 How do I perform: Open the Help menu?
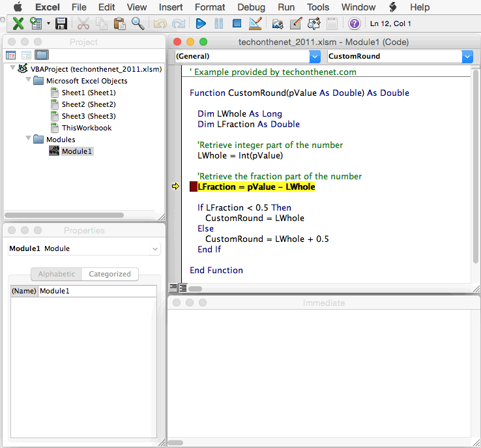420,7
